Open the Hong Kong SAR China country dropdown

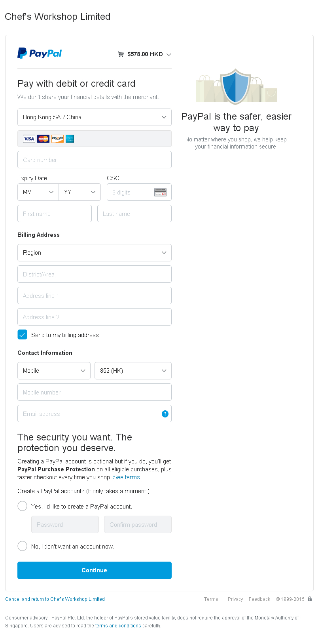coord(95,117)
